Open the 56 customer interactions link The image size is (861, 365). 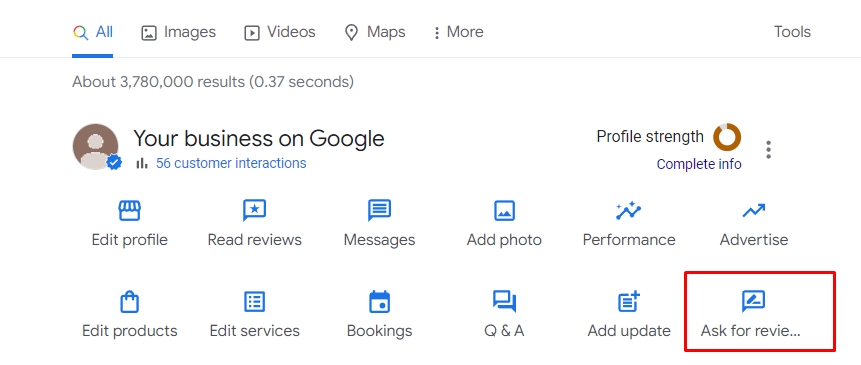231,163
